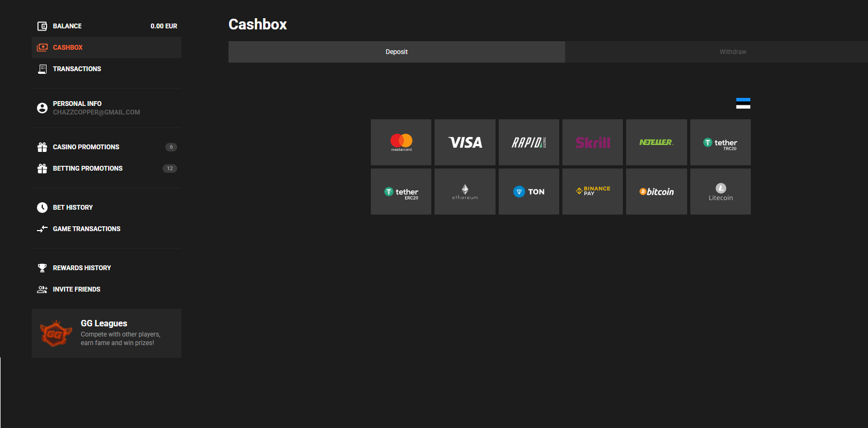The height and width of the screenshot is (428, 868).
Task: Open the Balance menu item
Action: 106,26
